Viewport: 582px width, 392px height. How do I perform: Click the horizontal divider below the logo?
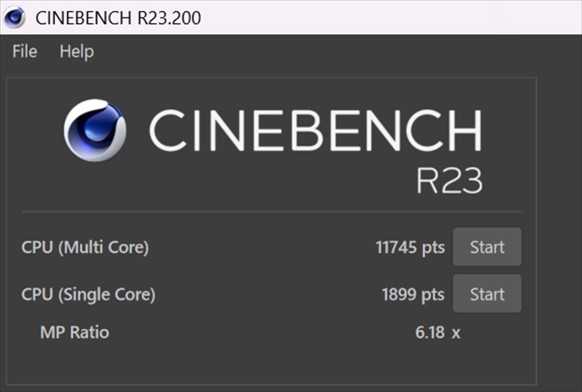pyautogui.click(x=272, y=212)
